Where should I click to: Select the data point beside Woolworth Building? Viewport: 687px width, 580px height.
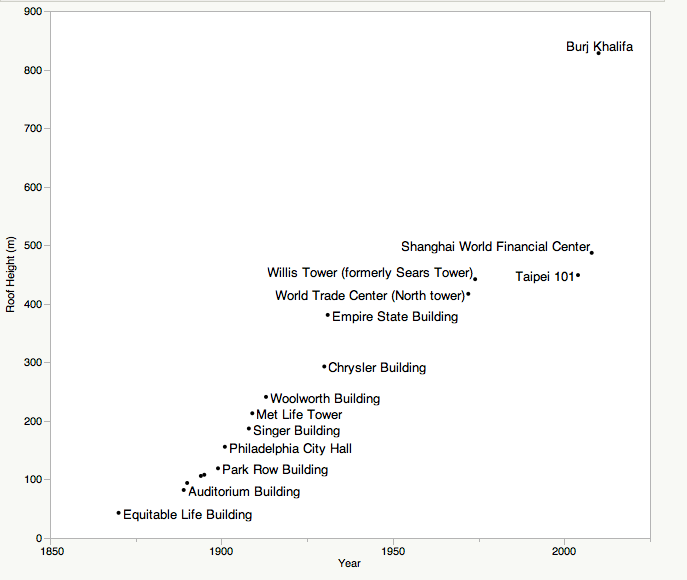pos(266,397)
